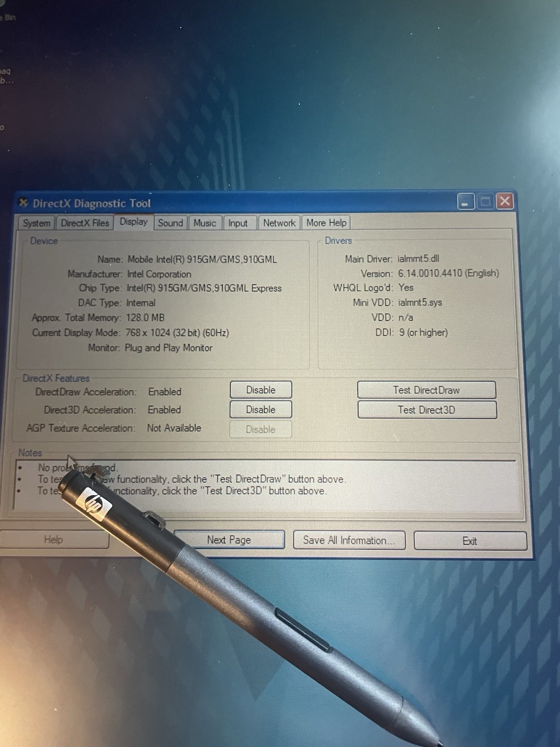Screen dimensions: 560x747
Task: Go to the Music tab
Action: [x=205, y=223]
